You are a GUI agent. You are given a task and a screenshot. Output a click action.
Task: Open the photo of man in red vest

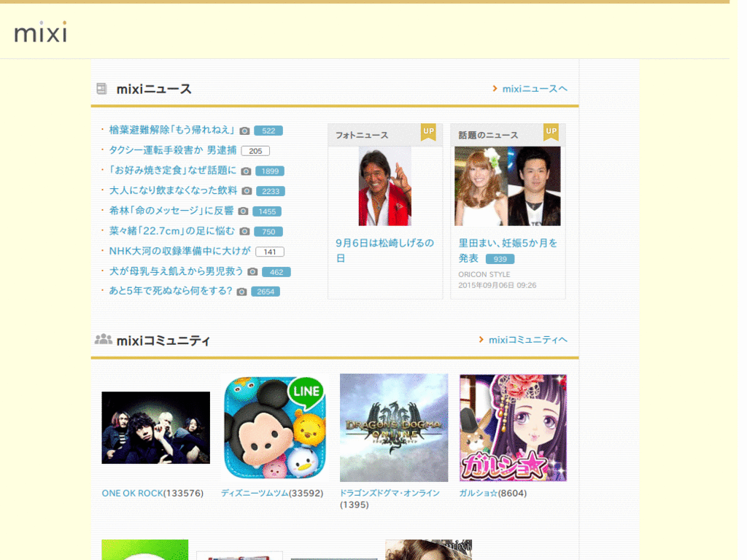pos(385,186)
